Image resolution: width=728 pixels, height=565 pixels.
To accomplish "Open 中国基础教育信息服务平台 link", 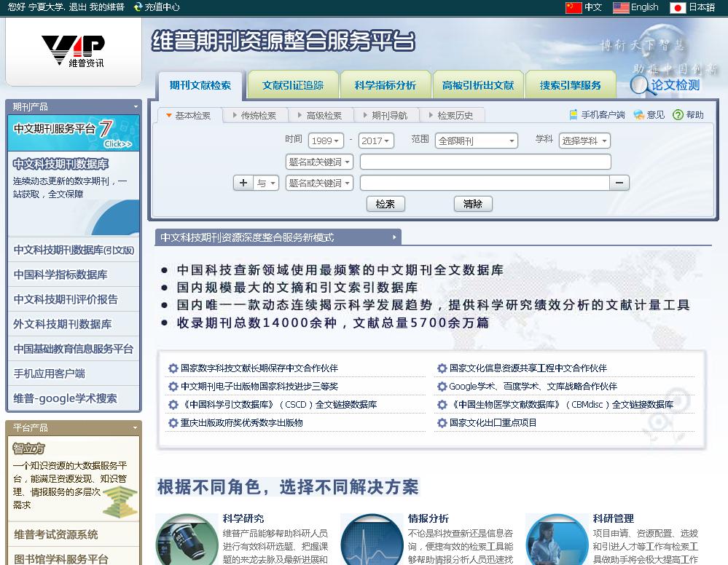I will tap(74, 349).
